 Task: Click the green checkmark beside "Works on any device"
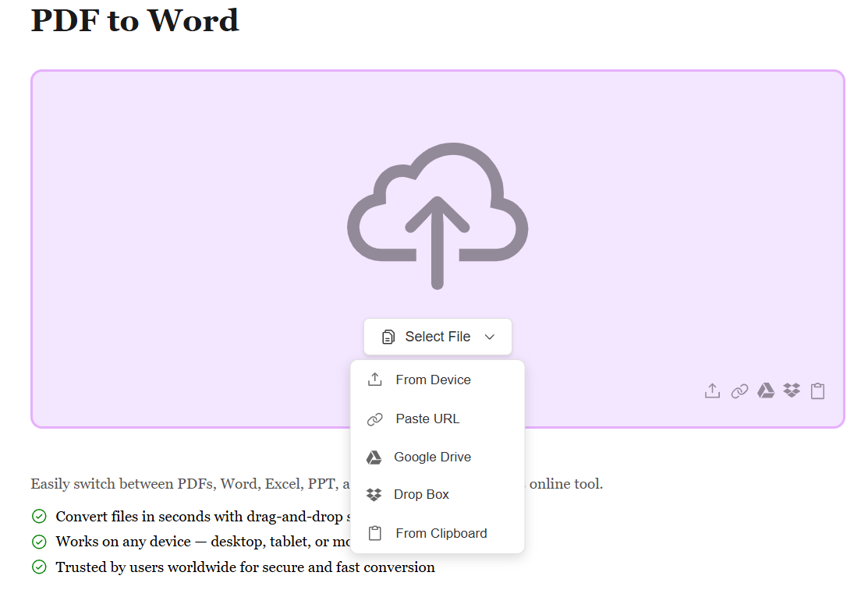(39, 542)
